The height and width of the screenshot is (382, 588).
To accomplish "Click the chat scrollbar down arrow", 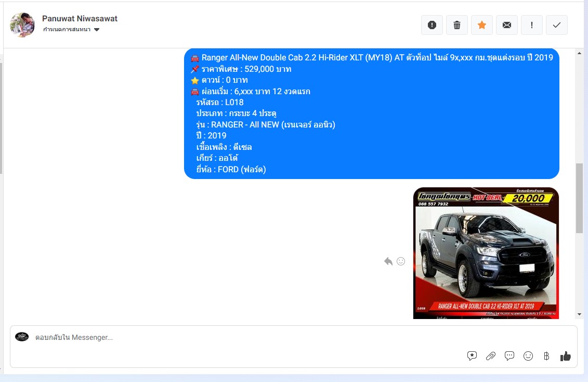I will (579, 314).
